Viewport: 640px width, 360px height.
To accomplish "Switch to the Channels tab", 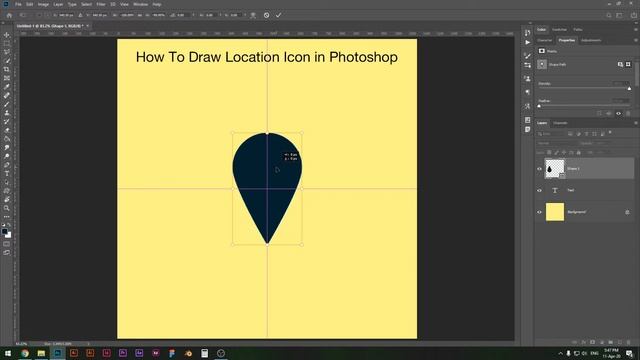I will 560,122.
